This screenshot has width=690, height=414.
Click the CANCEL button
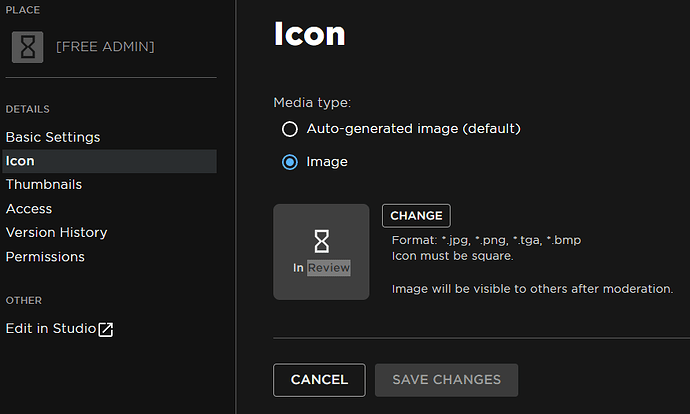coord(319,380)
